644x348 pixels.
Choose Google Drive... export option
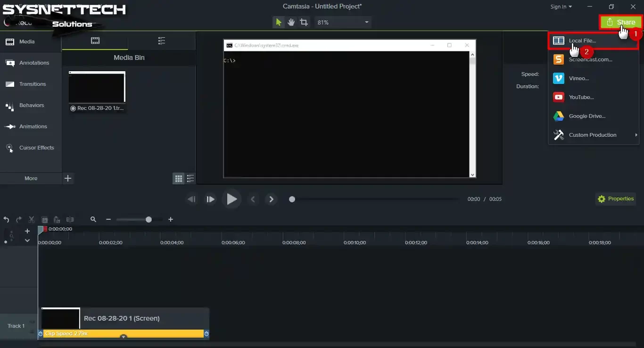593,116
